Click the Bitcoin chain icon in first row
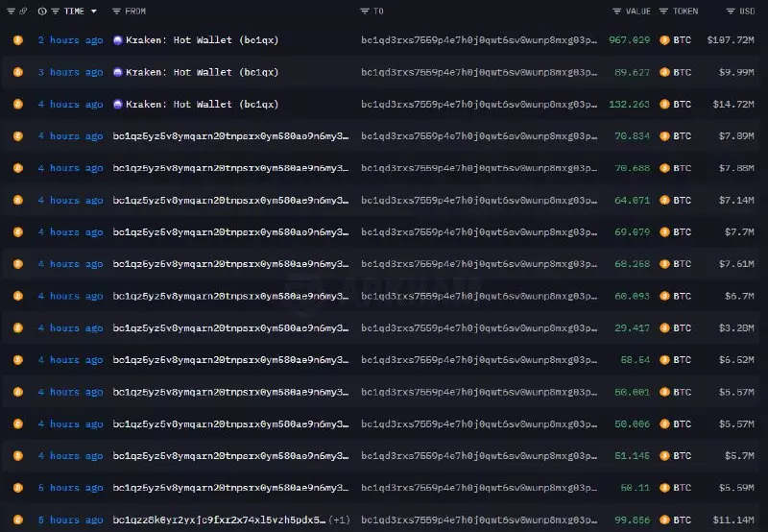The height and width of the screenshot is (532, 768). tap(16, 40)
